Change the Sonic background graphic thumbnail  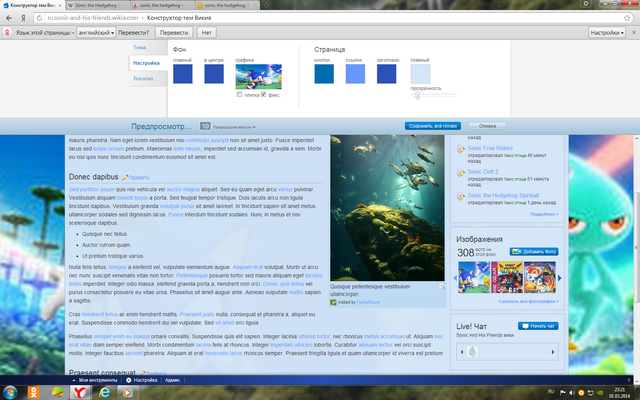[258, 76]
